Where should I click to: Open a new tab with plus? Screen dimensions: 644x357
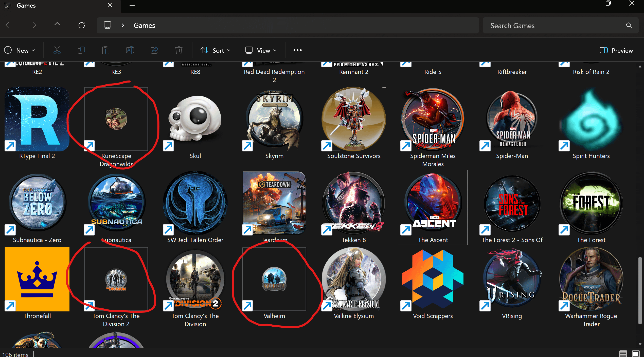coord(132,5)
